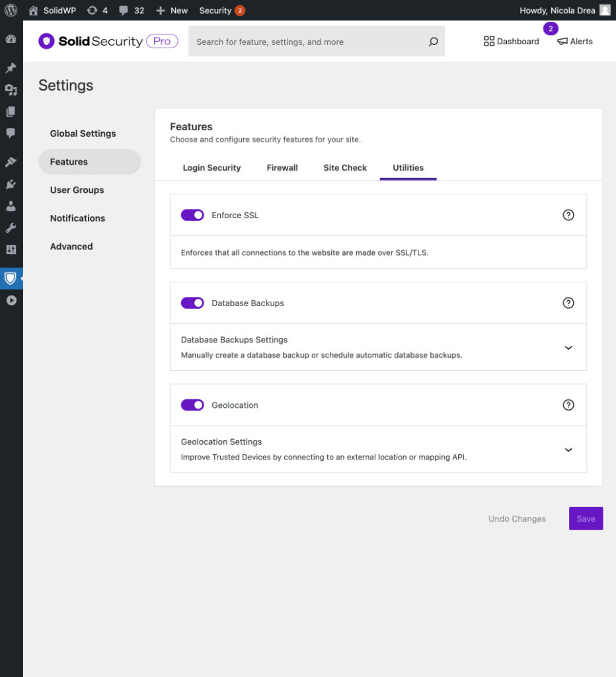The width and height of the screenshot is (616, 677).
Task: Click the help icon for Geolocation
Action: click(x=568, y=405)
